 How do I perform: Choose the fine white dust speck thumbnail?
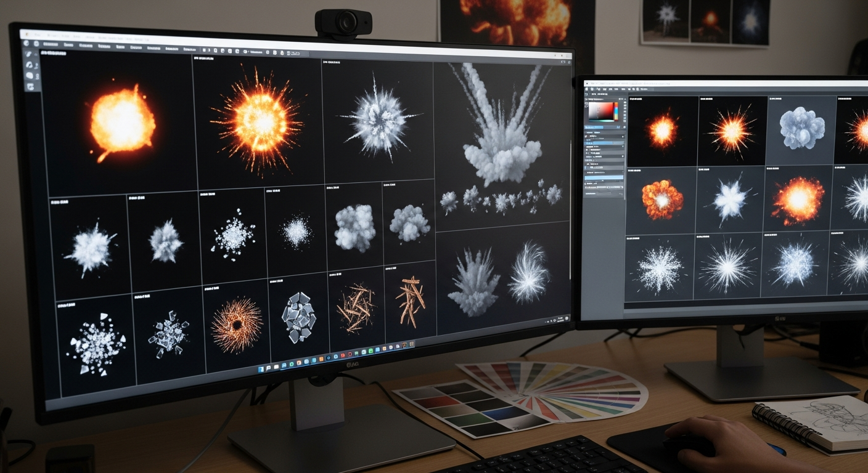[296, 232]
